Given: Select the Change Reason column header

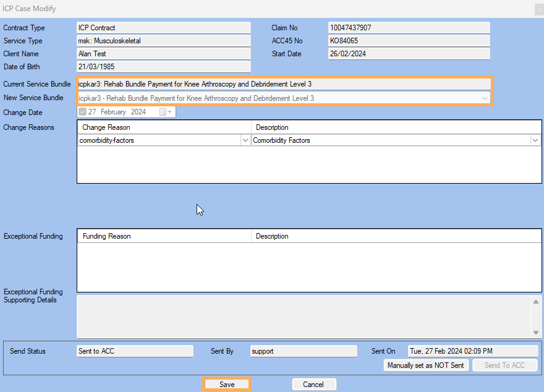Looking at the screenshot, I should click(164, 127).
